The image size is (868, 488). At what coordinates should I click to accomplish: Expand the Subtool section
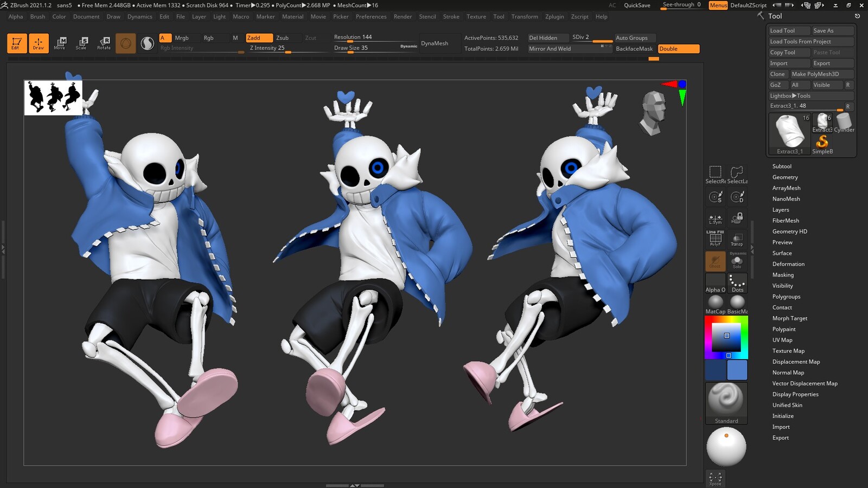pos(782,166)
